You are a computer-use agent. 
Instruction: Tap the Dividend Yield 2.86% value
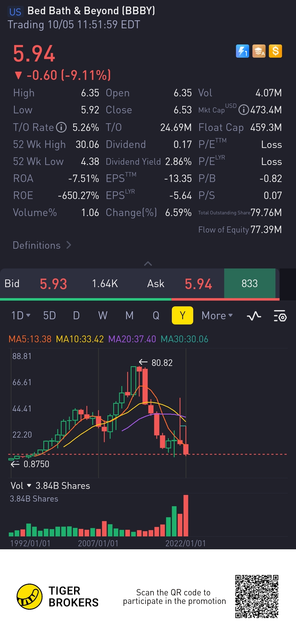[x=178, y=161]
